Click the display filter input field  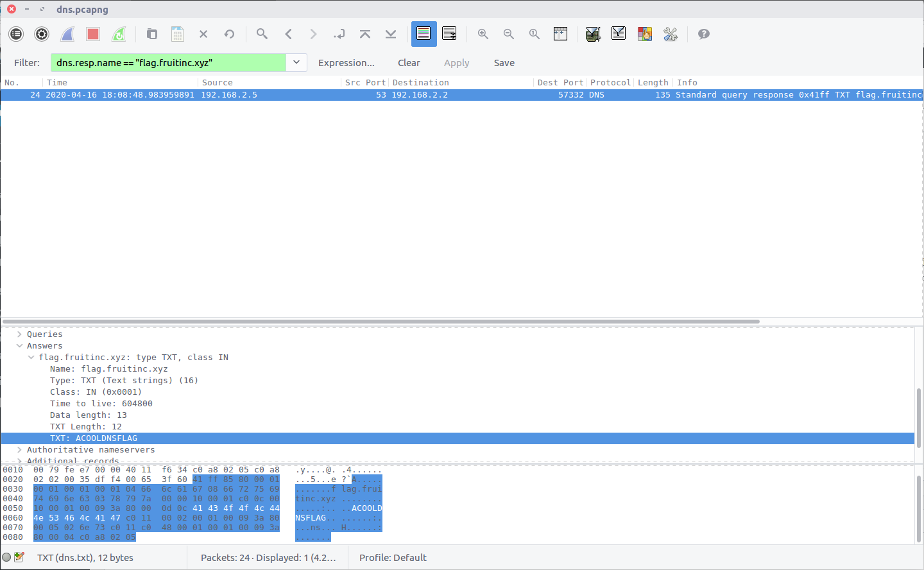168,63
